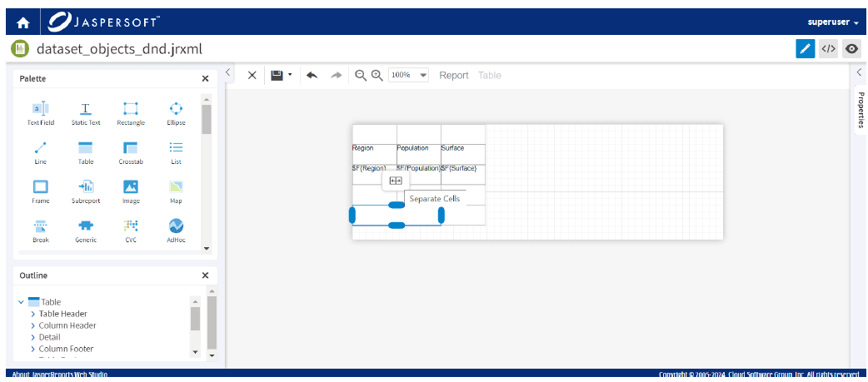
Task: Click the separate cells icon button
Action: pyautogui.click(x=396, y=181)
